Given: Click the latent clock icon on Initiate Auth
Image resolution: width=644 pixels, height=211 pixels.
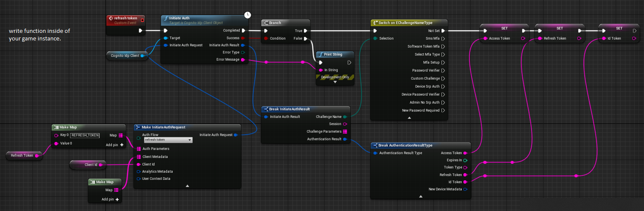Looking at the screenshot, I should pos(248,15).
